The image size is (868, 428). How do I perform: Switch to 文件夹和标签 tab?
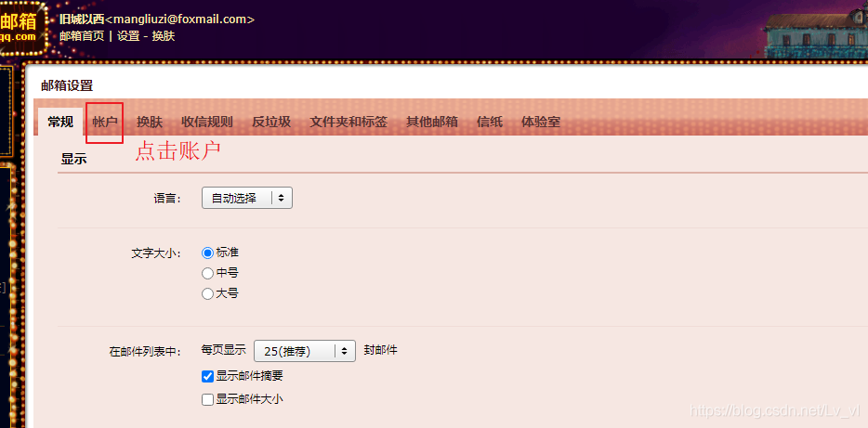click(x=349, y=123)
